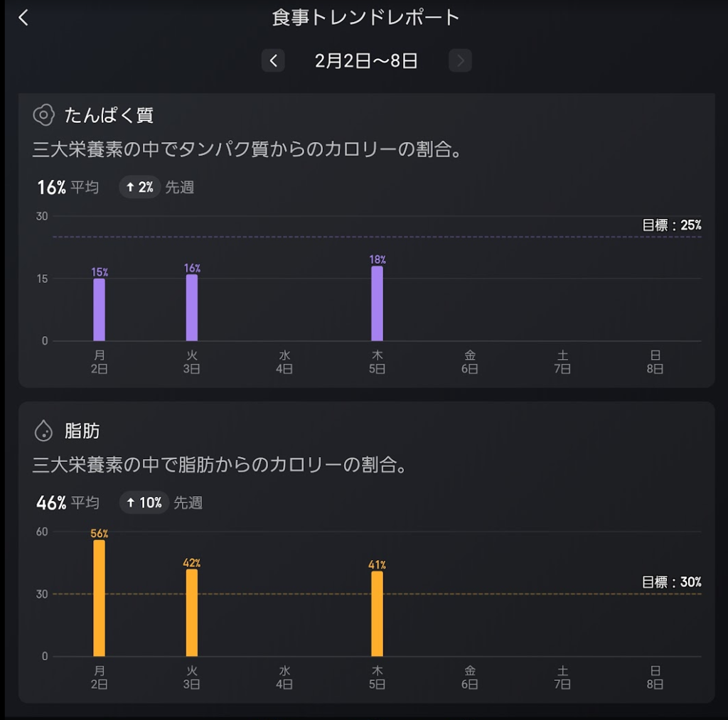The width and height of the screenshot is (728, 720).
Task: Tap the protein 2% last-week change badge
Action: pos(140,188)
